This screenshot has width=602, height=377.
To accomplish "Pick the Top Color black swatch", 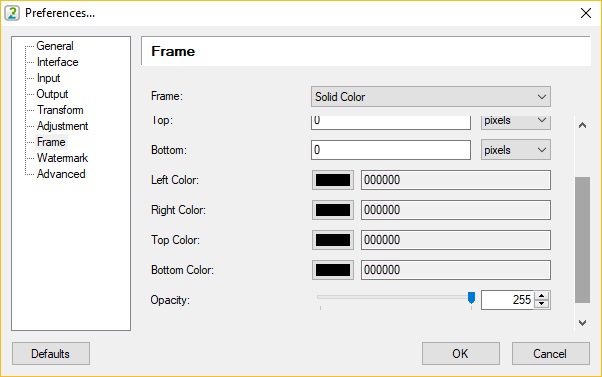I will tap(333, 240).
